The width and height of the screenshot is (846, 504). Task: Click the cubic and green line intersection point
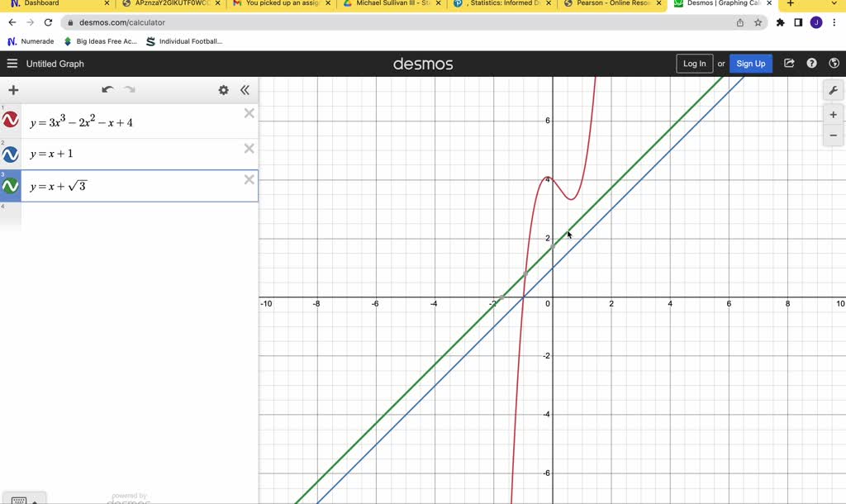click(x=525, y=274)
